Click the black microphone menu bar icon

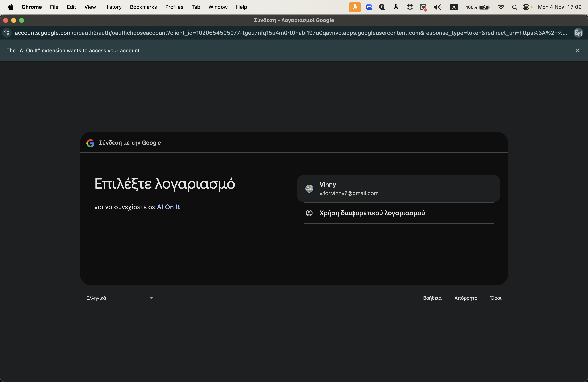396,7
